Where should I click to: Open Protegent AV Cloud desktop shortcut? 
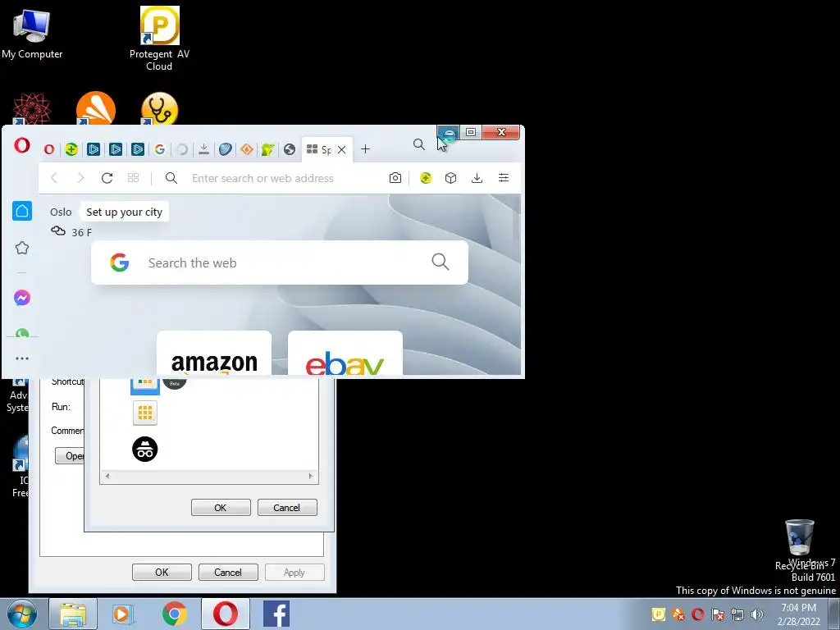pyautogui.click(x=159, y=39)
